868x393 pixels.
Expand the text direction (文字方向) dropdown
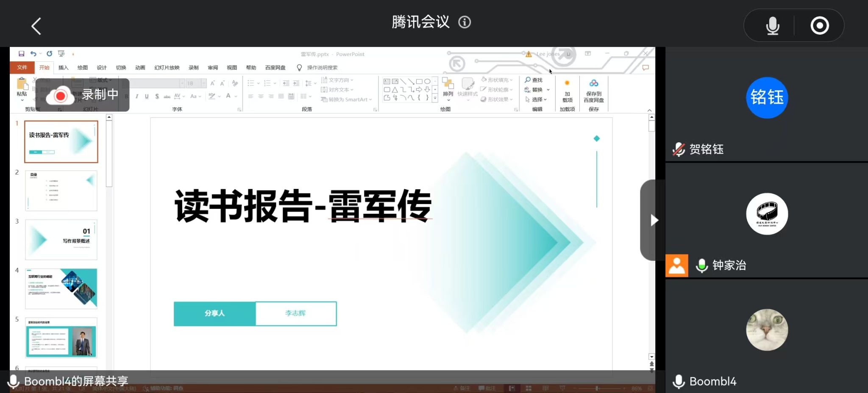point(337,80)
